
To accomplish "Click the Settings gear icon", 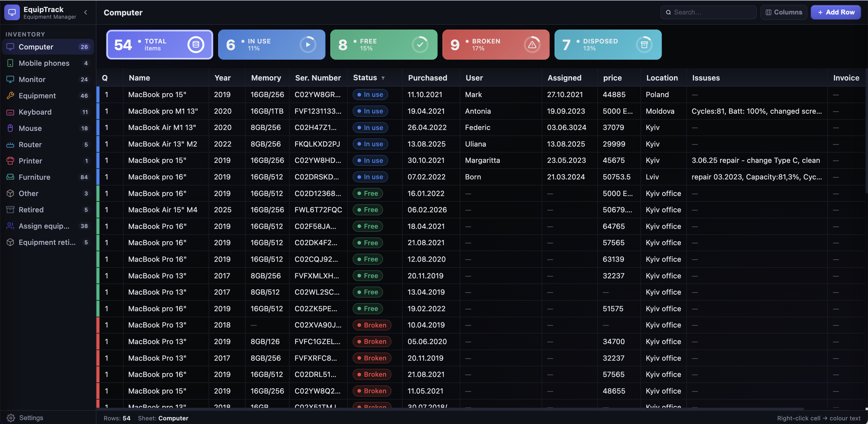I will point(11,418).
